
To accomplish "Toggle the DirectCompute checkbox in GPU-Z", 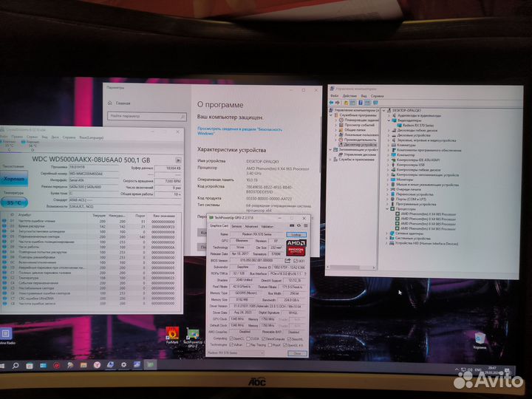I will [263, 338].
